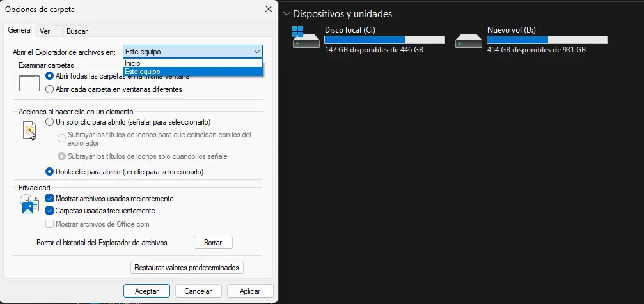
Task: Click the Nuevo vol (D:) drive icon
Action: (469, 40)
